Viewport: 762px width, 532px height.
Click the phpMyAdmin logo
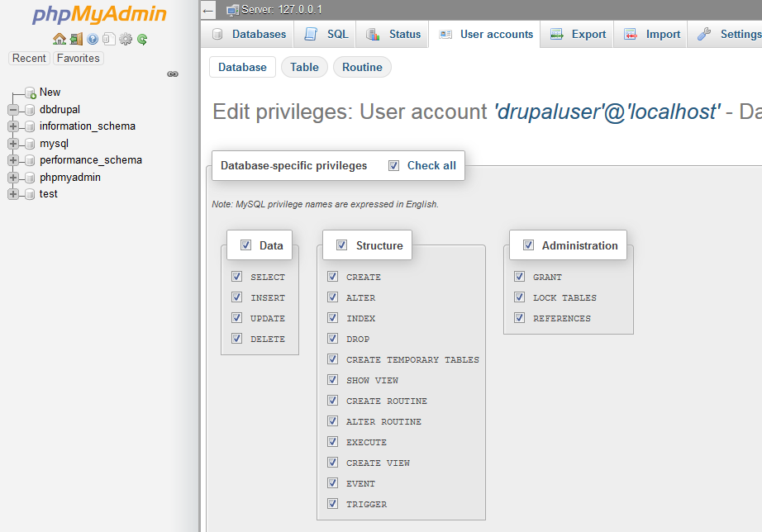coord(99,15)
